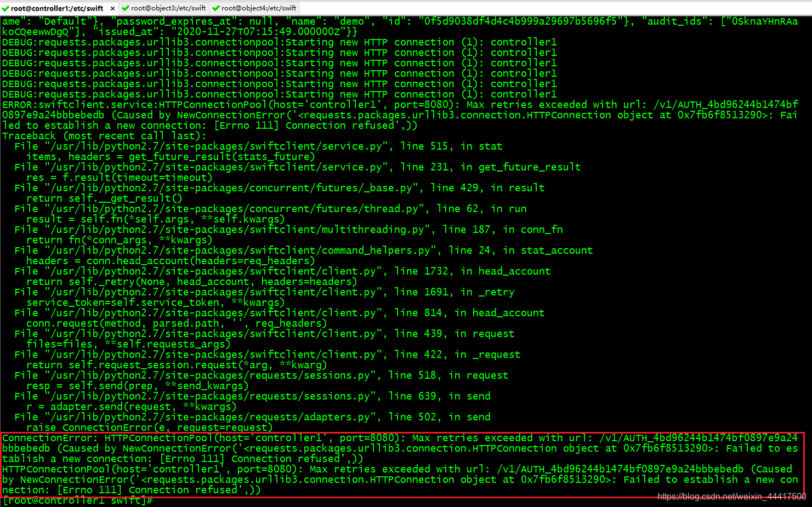Click 'raise ConnectionError(e, request=request)' line

(150, 428)
